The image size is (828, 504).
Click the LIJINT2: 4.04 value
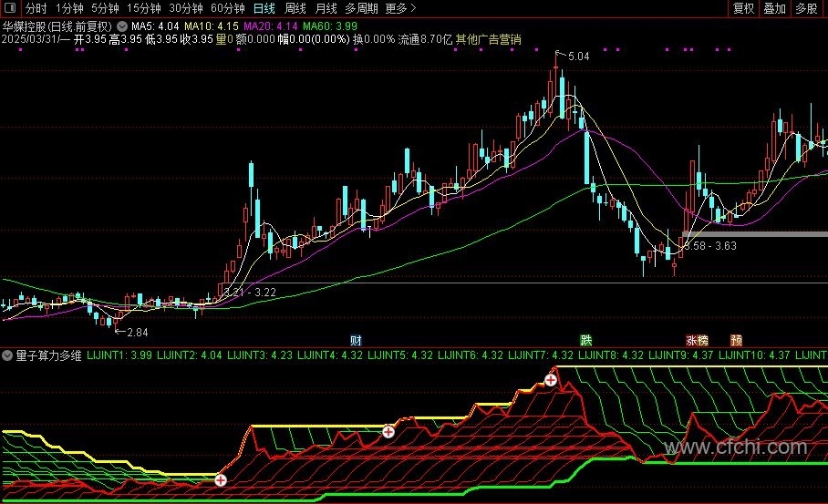tap(190, 355)
